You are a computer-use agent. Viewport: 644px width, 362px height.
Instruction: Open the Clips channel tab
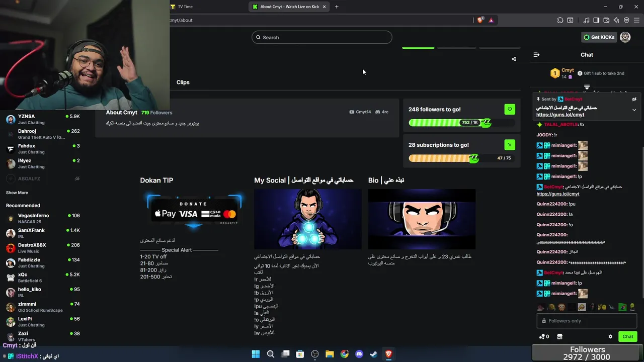click(183, 82)
